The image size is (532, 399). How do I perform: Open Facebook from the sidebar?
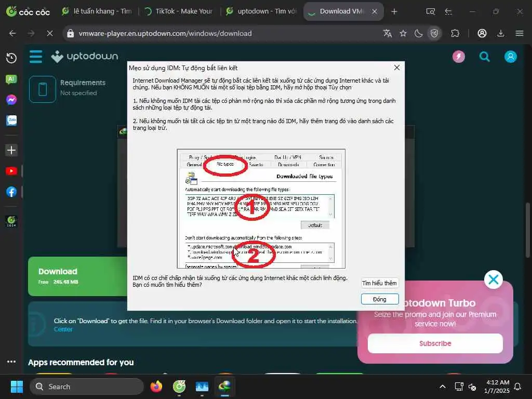[x=11, y=192]
